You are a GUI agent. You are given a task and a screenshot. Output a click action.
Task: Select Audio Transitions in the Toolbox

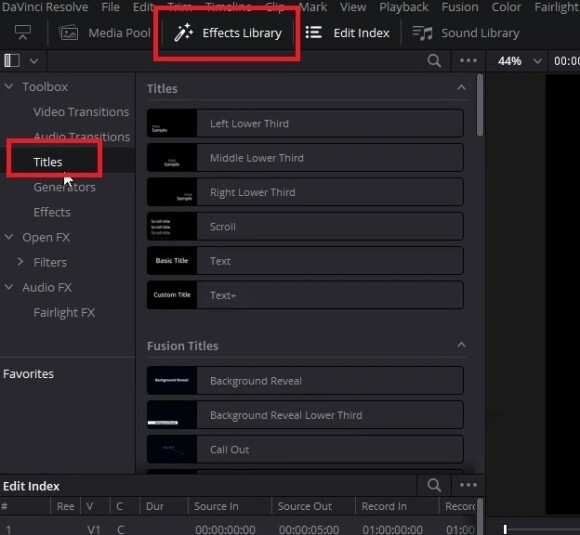coord(82,137)
